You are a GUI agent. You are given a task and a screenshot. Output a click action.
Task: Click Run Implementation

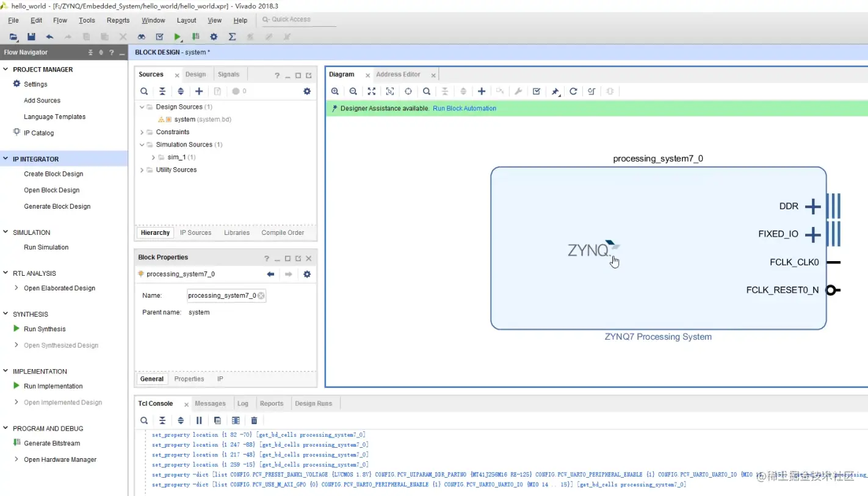point(53,386)
